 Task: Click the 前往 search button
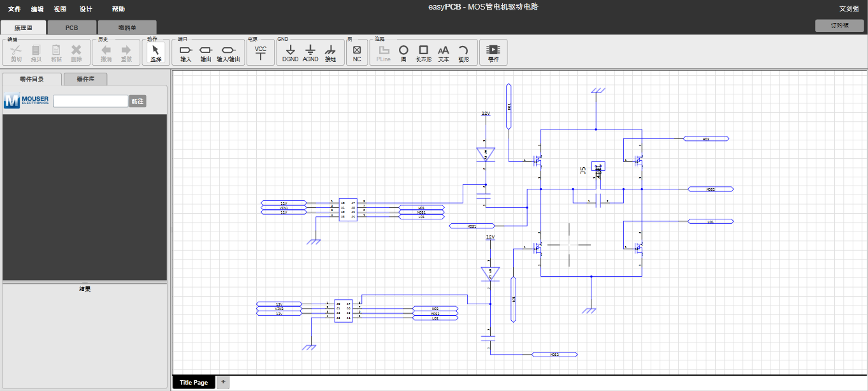click(x=138, y=101)
